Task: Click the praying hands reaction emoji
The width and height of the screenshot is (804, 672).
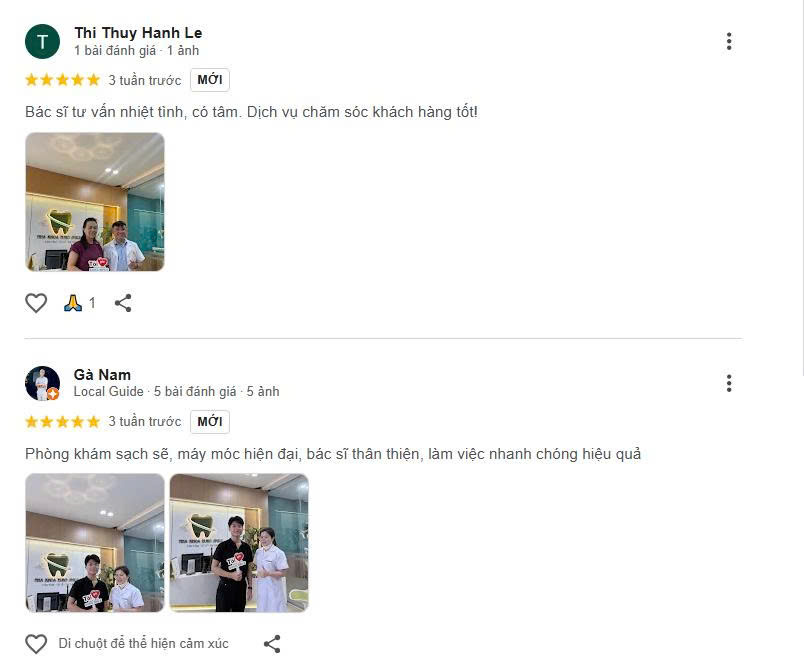Action: tap(73, 303)
